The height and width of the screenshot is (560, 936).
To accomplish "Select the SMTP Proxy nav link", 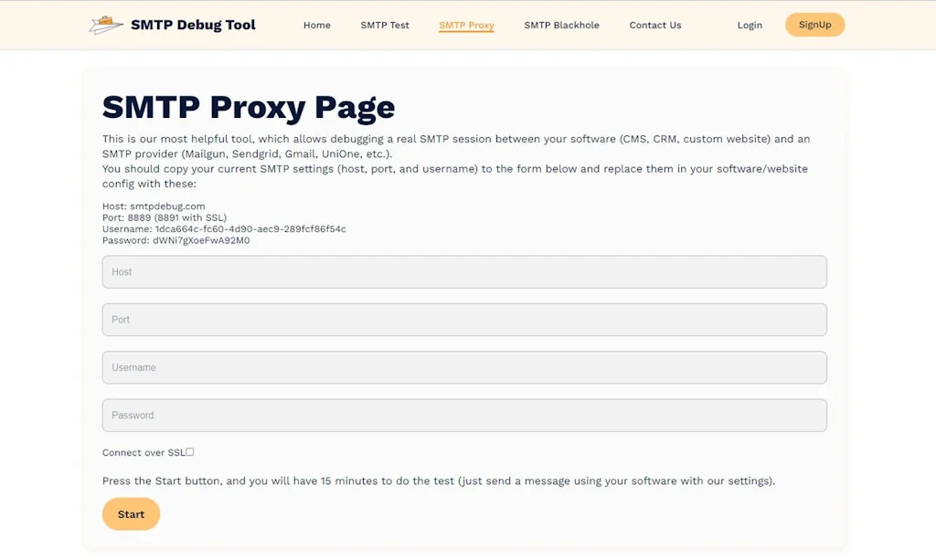I will 466,26.
